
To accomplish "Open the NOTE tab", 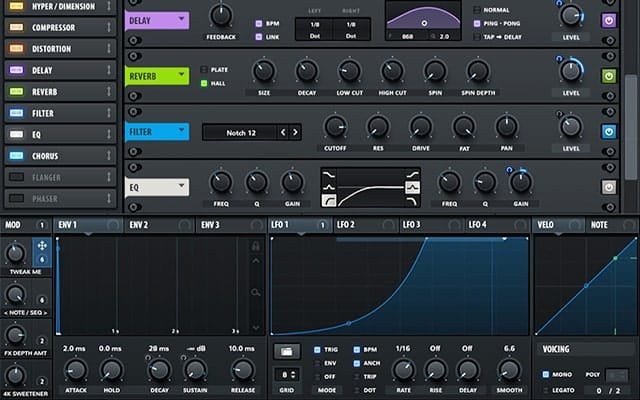I will 612,225.
